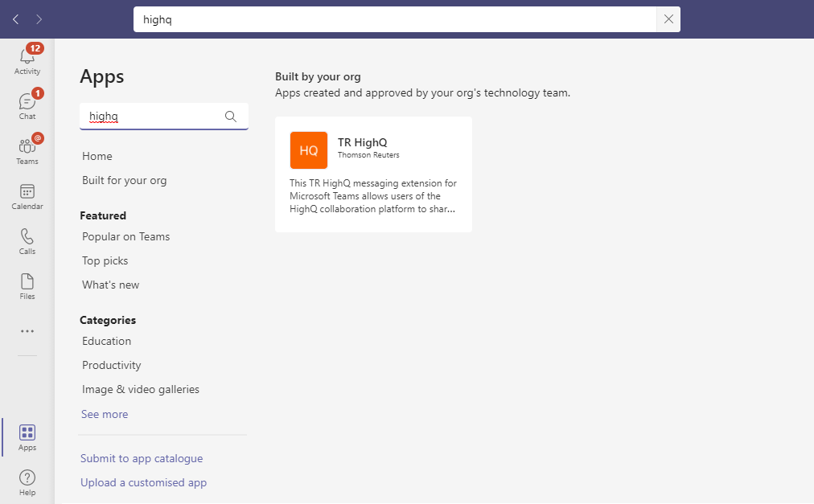Expand categories with See more

pyautogui.click(x=105, y=414)
